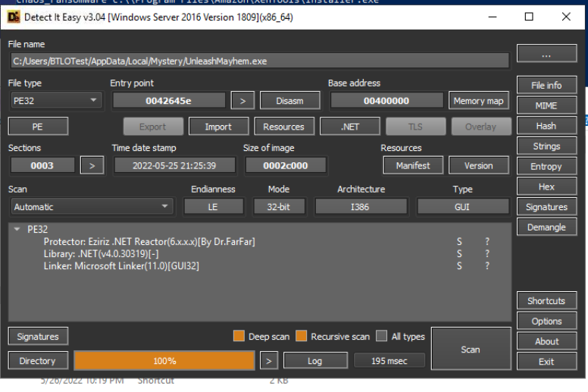Click the File name path field
The image size is (588, 392).
coord(259,61)
